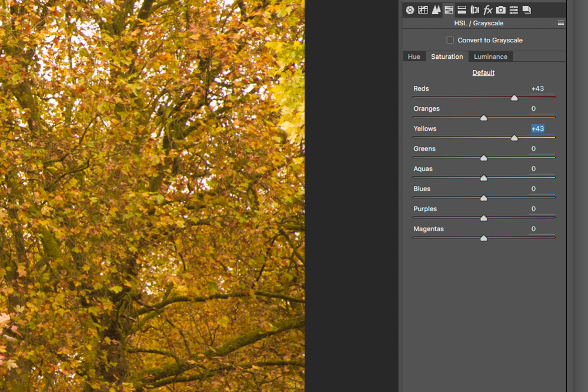Screen dimensions: 588x392
Task: Click the Reds saturation slider handle
Action: tap(514, 98)
